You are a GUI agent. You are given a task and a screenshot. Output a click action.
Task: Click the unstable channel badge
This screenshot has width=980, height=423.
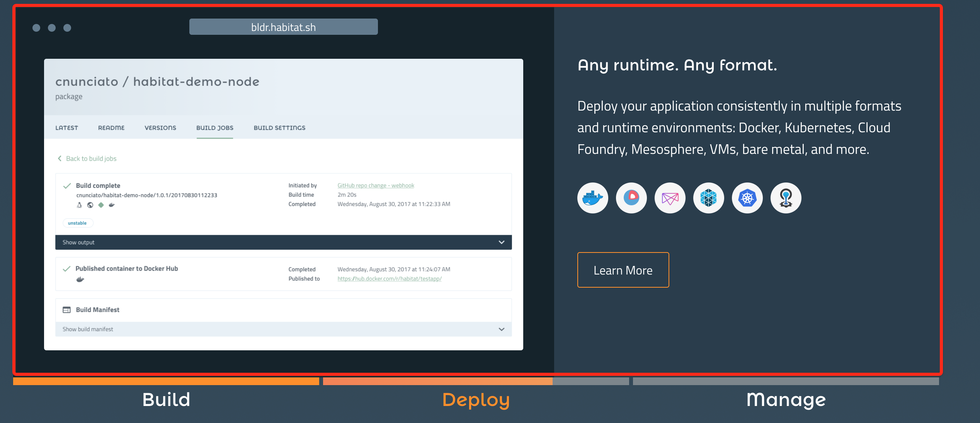tap(78, 223)
